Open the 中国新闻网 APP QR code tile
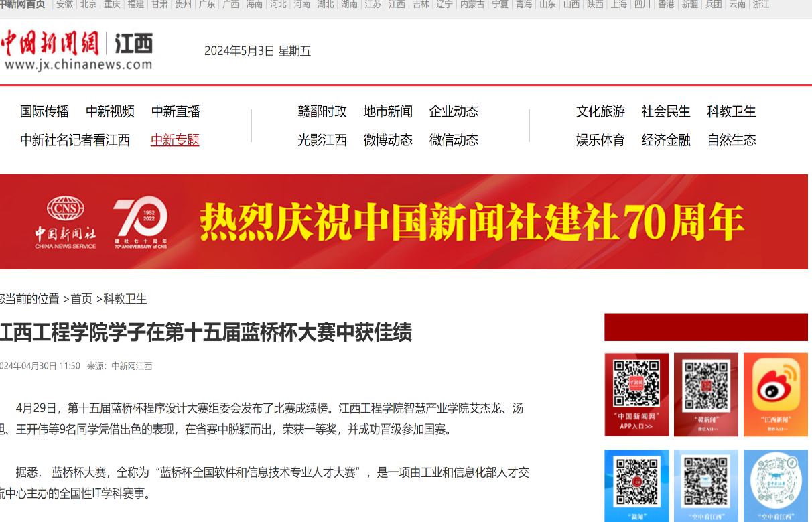Image resolution: width=812 pixels, height=522 pixels. click(x=636, y=394)
